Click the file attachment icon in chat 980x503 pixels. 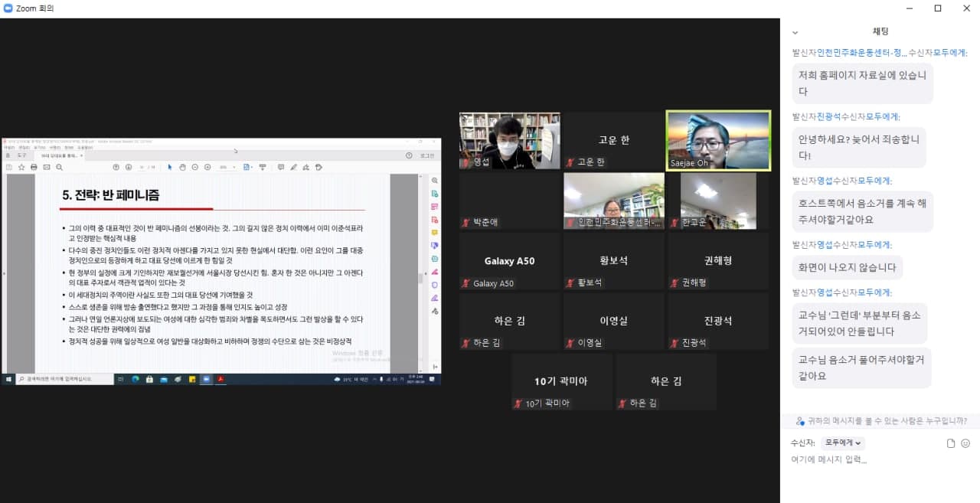[x=951, y=443]
